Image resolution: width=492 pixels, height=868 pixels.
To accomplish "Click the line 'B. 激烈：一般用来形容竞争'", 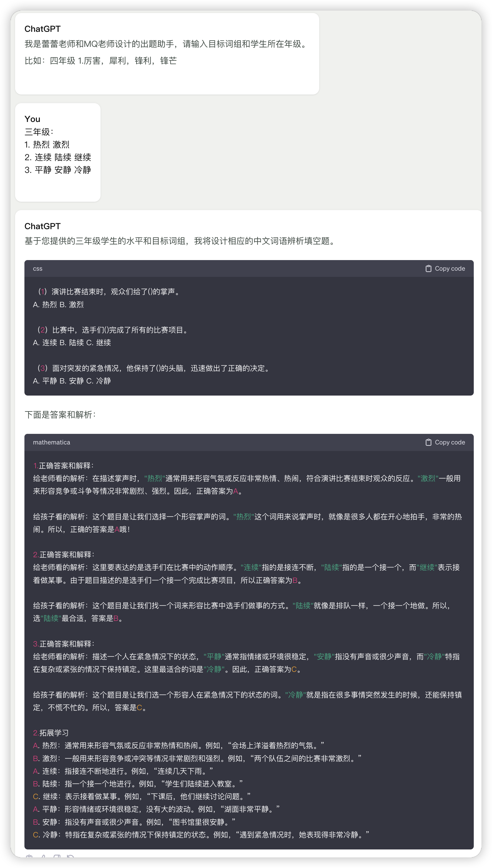I will [197, 758].
